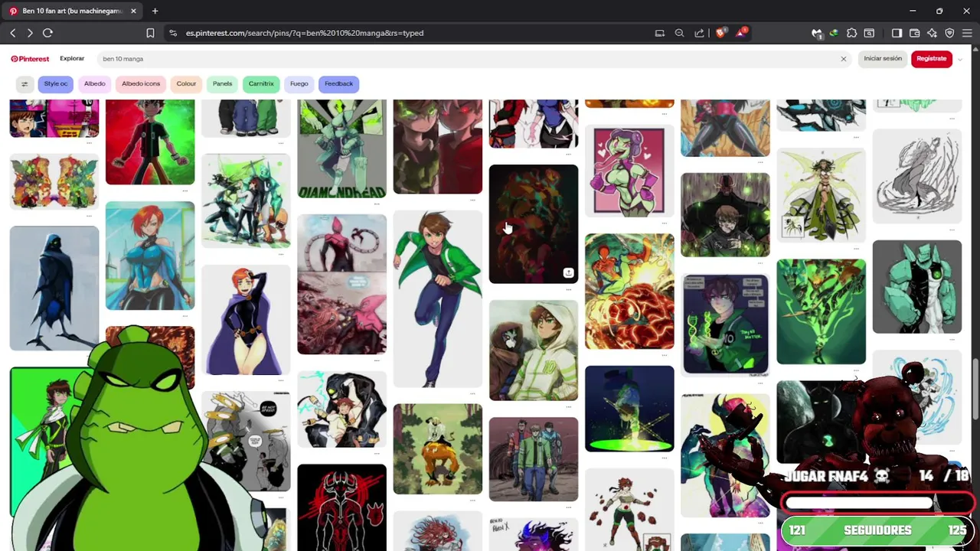The width and height of the screenshot is (980, 551).
Task: Open the white hoodie number 10 pin
Action: (x=534, y=350)
